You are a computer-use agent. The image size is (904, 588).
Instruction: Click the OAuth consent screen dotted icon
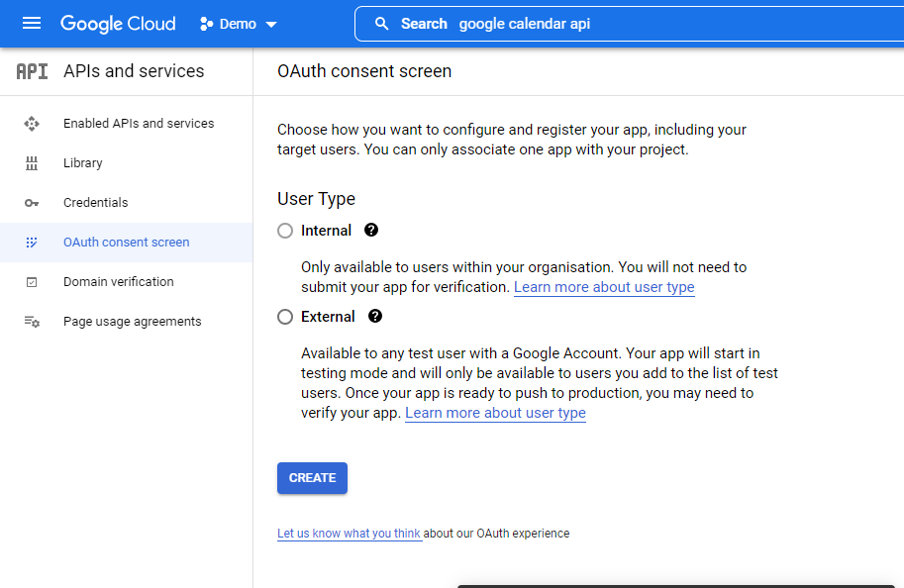pyautogui.click(x=32, y=243)
